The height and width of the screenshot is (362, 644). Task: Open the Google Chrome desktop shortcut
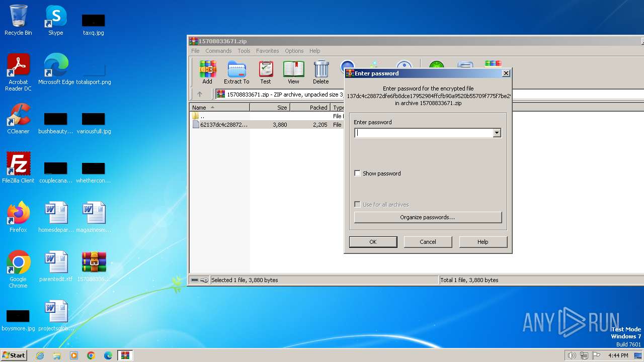tap(18, 269)
